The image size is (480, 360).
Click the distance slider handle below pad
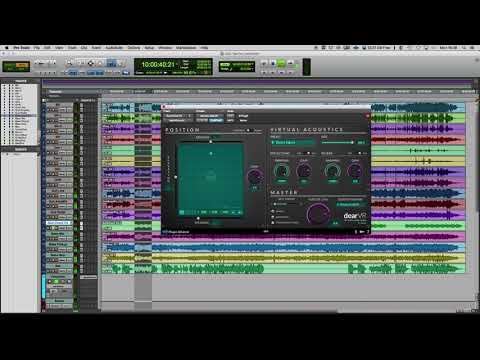198,218
